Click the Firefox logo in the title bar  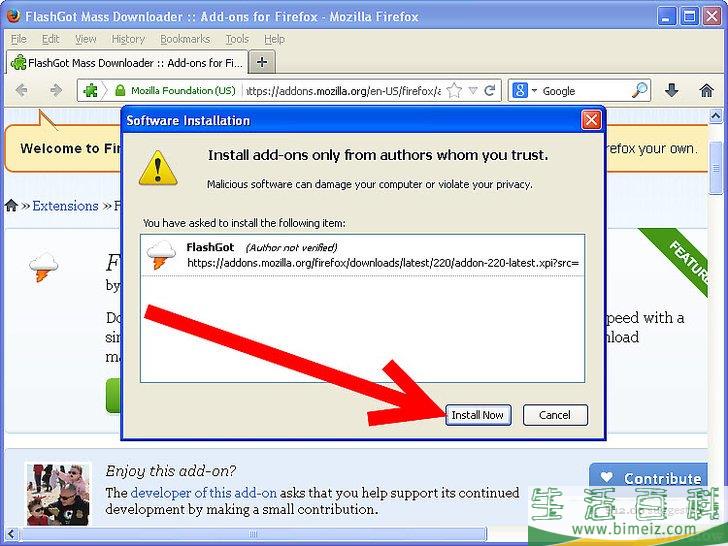13,16
